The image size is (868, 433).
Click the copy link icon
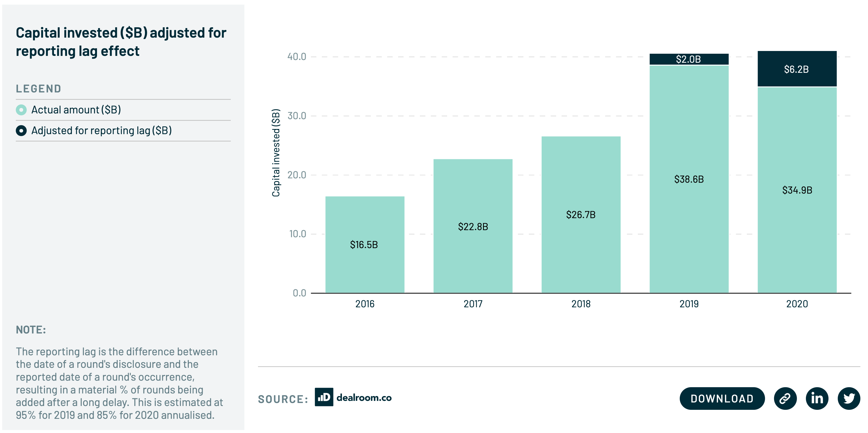(785, 398)
